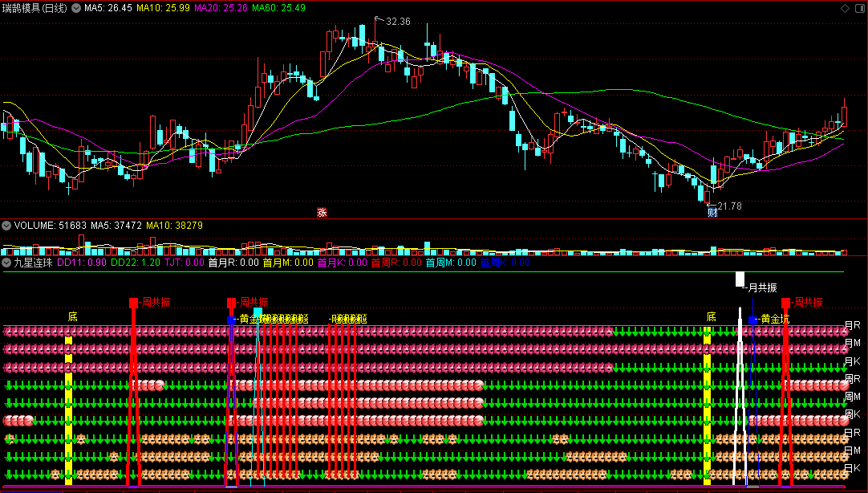Select the 首月K: 0.00 value
Viewport: 868px width, 493px height.
point(342,263)
